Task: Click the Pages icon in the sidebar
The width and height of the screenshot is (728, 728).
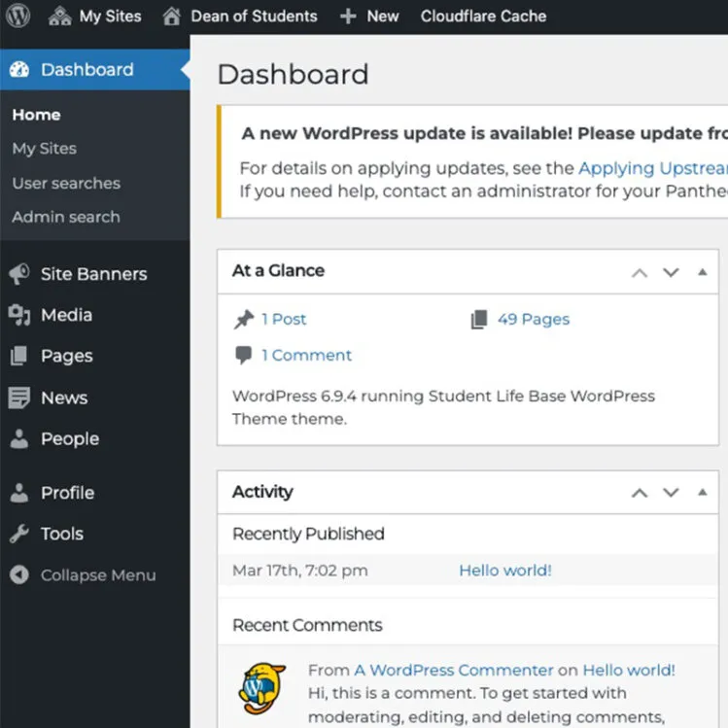Action: tap(19, 356)
